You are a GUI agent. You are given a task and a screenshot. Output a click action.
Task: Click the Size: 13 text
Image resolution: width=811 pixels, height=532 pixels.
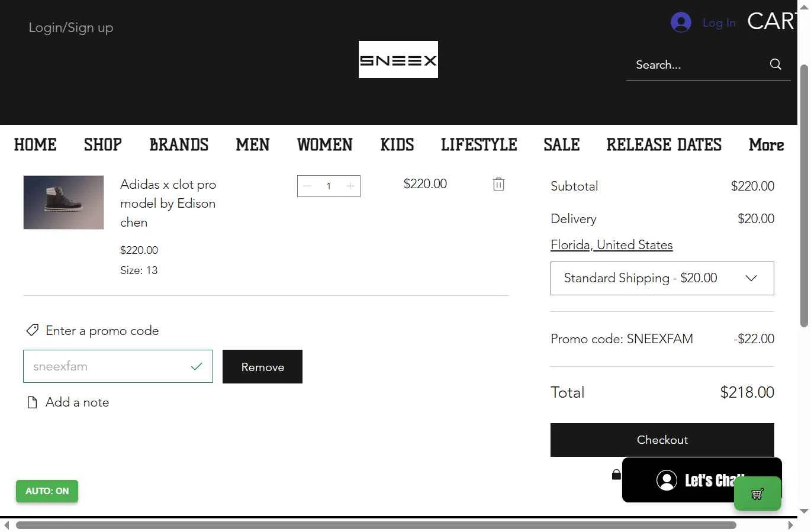tap(139, 270)
